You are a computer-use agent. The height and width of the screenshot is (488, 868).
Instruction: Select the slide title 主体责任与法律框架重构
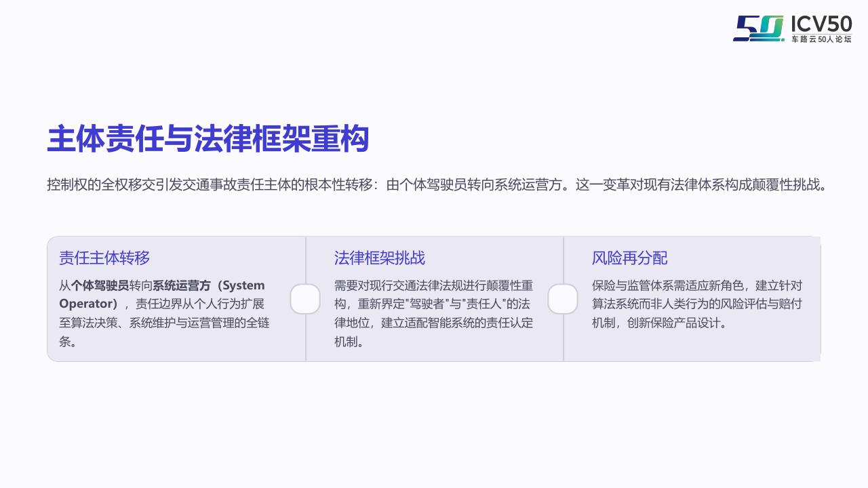[x=208, y=139]
